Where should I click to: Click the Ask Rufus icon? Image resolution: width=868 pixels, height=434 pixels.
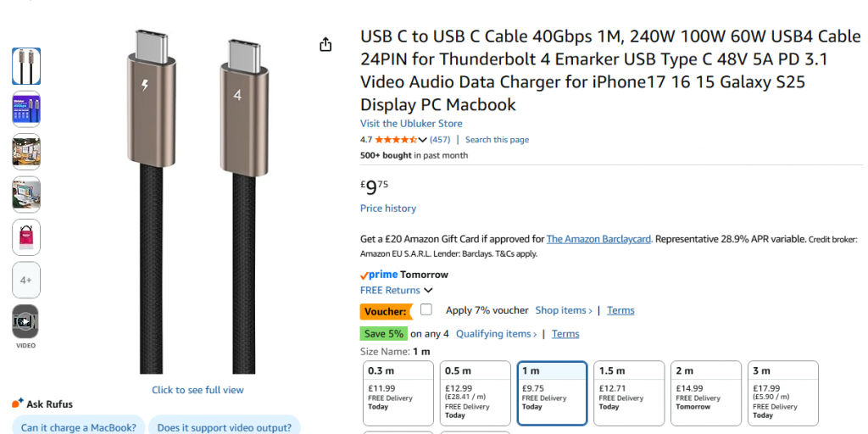click(18, 403)
